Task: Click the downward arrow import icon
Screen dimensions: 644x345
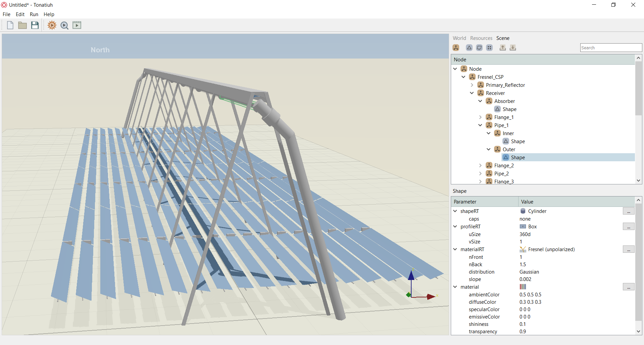Action: click(513, 48)
